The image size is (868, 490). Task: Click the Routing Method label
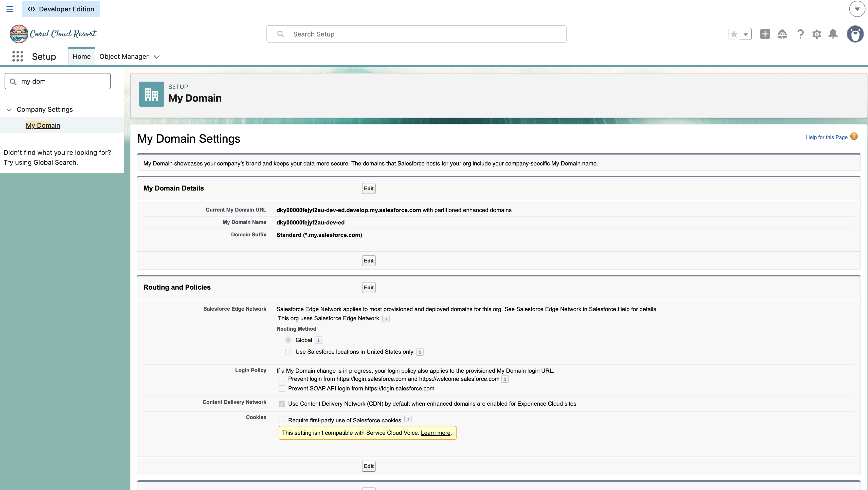[296, 329]
